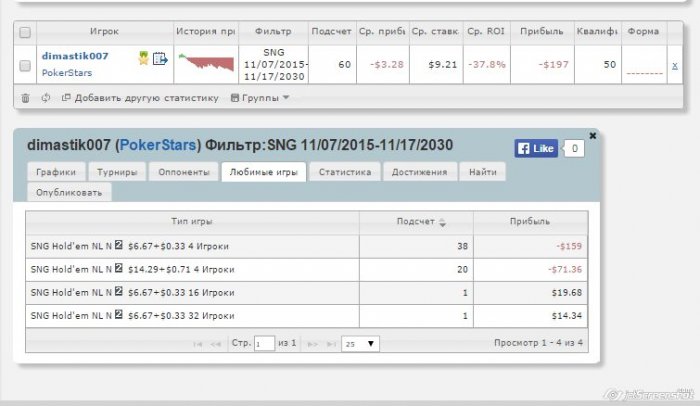The width and height of the screenshot is (700, 406).
Task: Click the export icon next to dimastik007
Action: click(x=160, y=59)
